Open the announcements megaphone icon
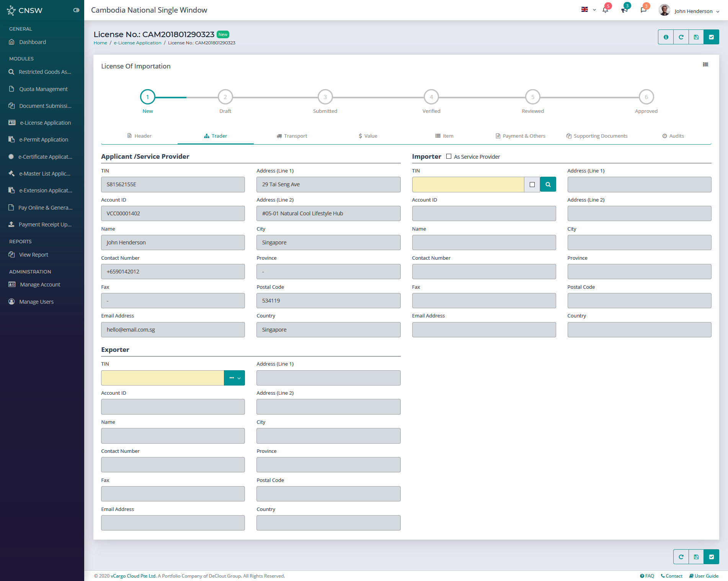 click(624, 10)
